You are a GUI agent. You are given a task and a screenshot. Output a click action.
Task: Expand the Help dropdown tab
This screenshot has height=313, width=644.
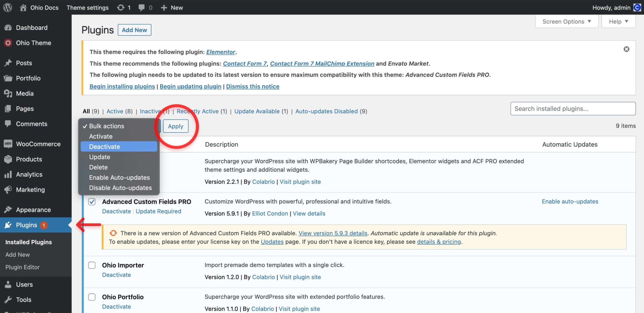(618, 22)
